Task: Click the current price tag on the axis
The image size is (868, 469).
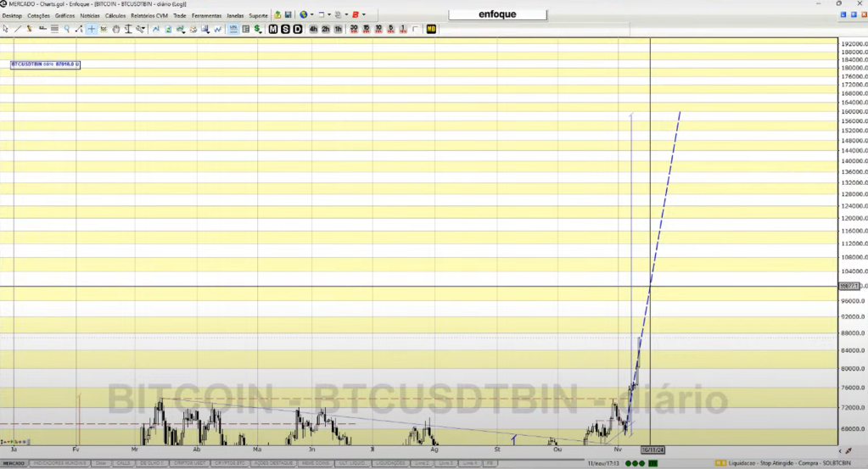Action: coord(849,286)
